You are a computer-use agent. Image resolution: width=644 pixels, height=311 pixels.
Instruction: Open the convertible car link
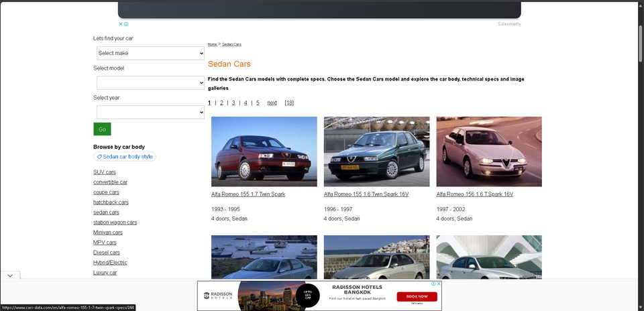click(x=110, y=182)
